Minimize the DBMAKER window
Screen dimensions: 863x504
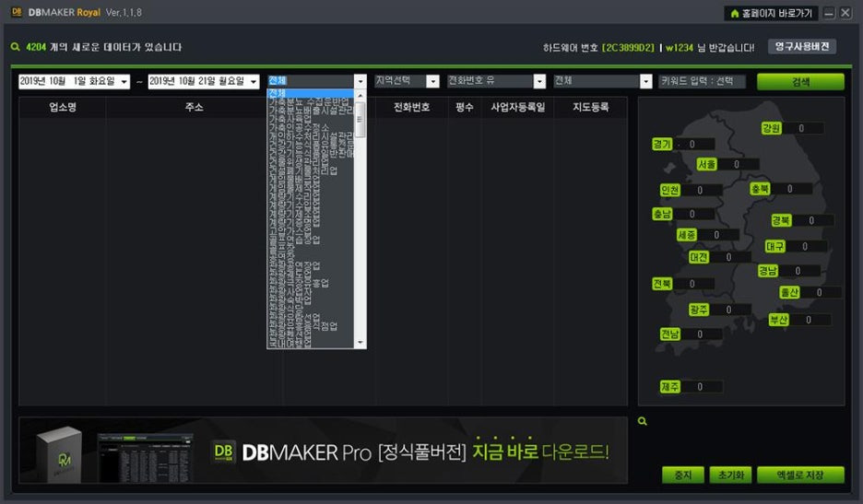click(x=829, y=13)
